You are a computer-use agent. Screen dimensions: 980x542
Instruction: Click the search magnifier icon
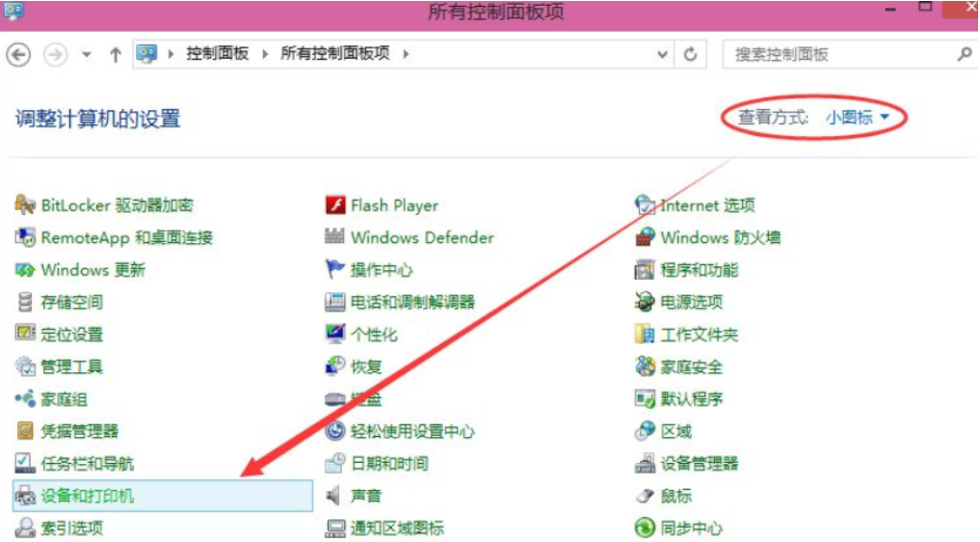click(965, 54)
